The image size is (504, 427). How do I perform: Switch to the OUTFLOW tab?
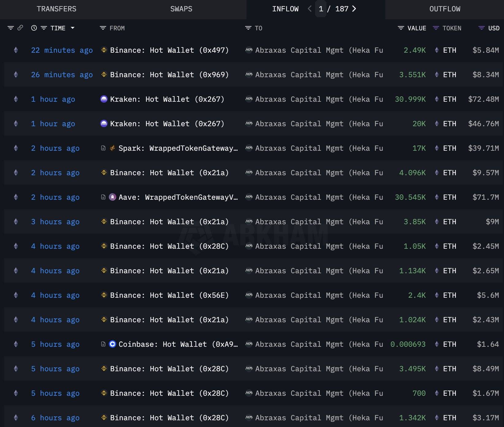tap(445, 9)
